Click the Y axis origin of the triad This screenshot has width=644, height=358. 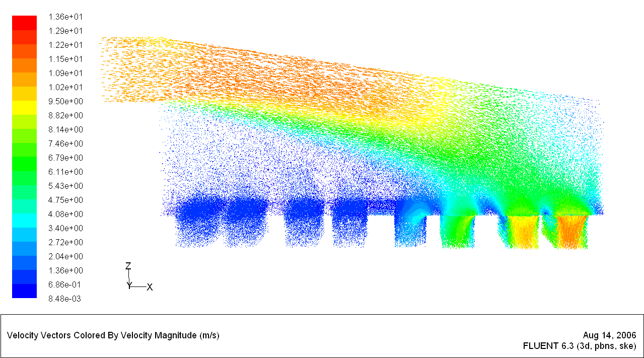pyautogui.click(x=129, y=285)
